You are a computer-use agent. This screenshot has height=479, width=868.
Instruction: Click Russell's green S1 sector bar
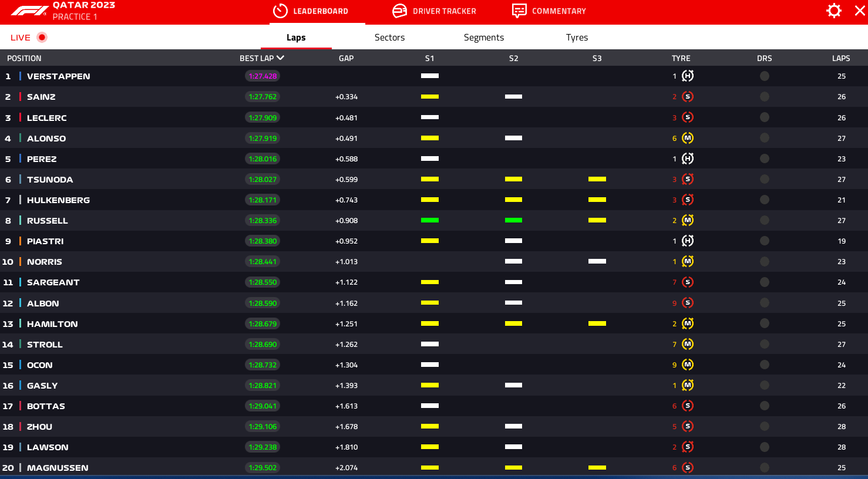(430, 220)
